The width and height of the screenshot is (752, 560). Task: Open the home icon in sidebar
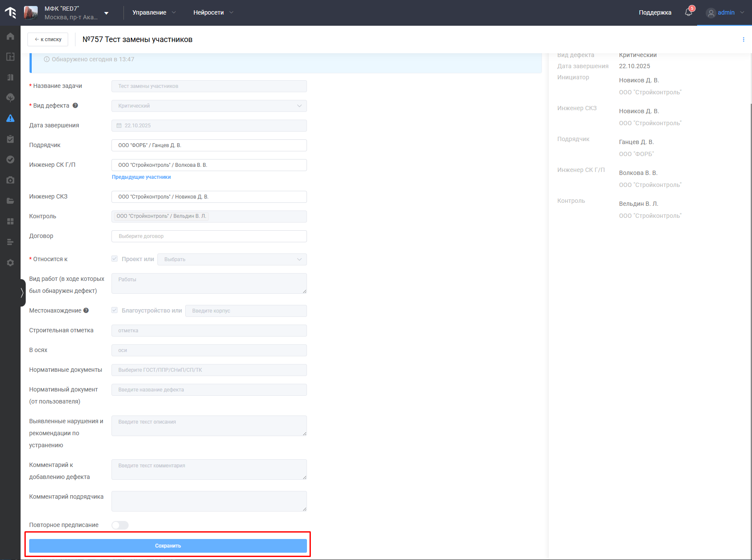click(x=10, y=36)
